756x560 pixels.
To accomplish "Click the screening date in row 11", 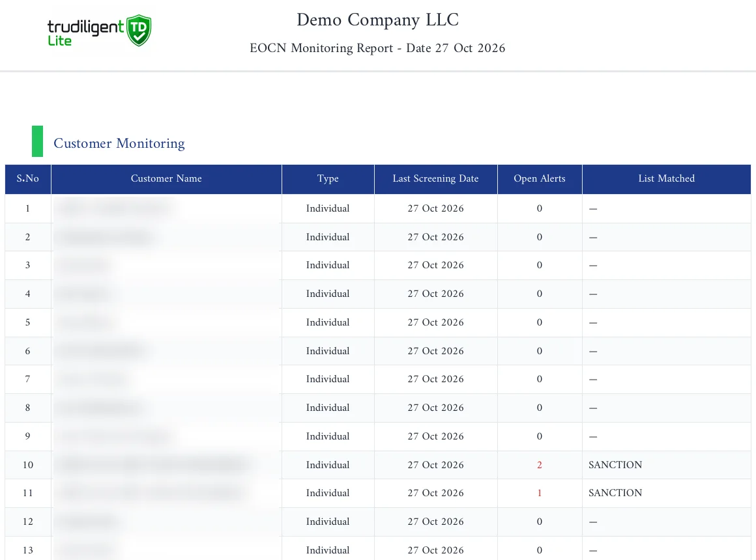I will tap(436, 493).
